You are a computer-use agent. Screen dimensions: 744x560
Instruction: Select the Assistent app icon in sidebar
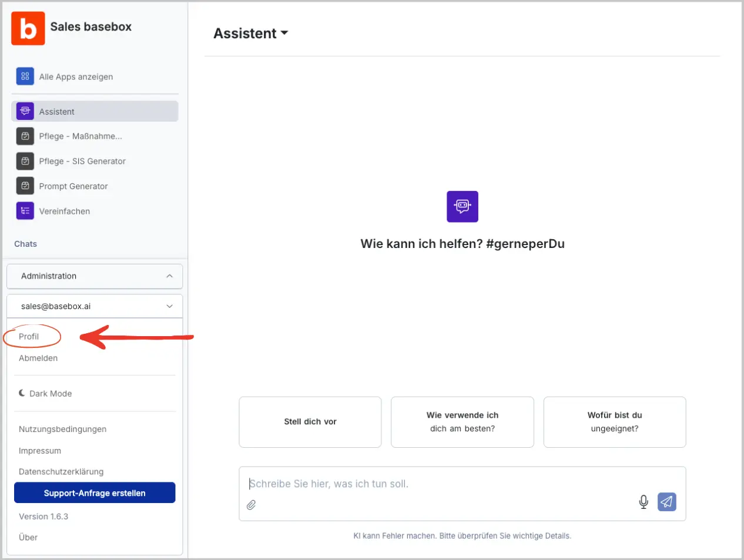pos(25,111)
